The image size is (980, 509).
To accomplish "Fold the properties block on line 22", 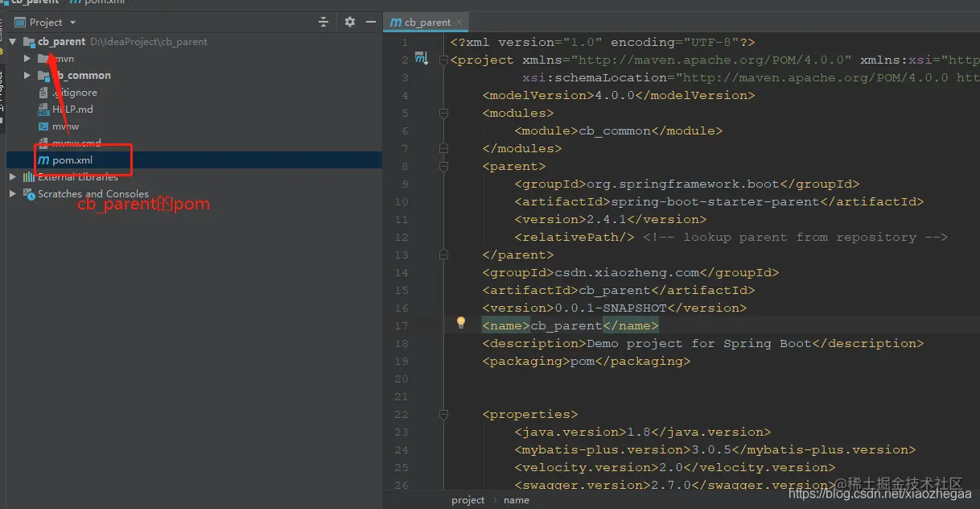I will click(x=443, y=415).
